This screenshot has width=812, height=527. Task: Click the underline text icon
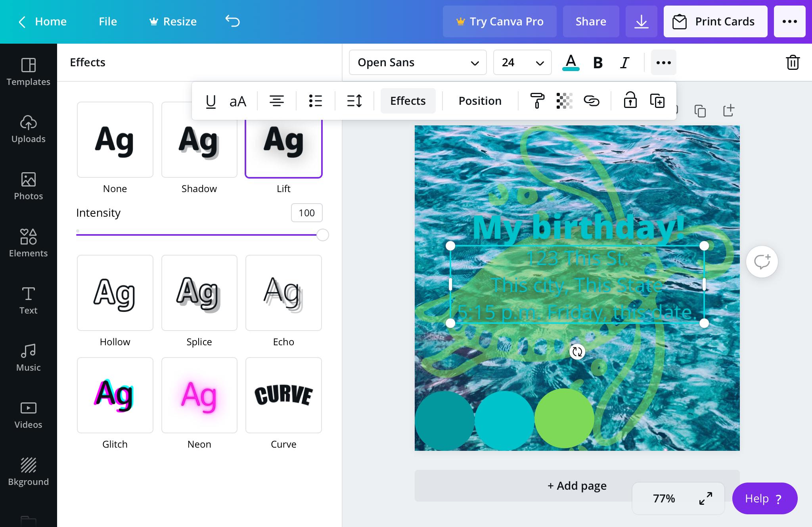pyautogui.click(x=211, y=101)
